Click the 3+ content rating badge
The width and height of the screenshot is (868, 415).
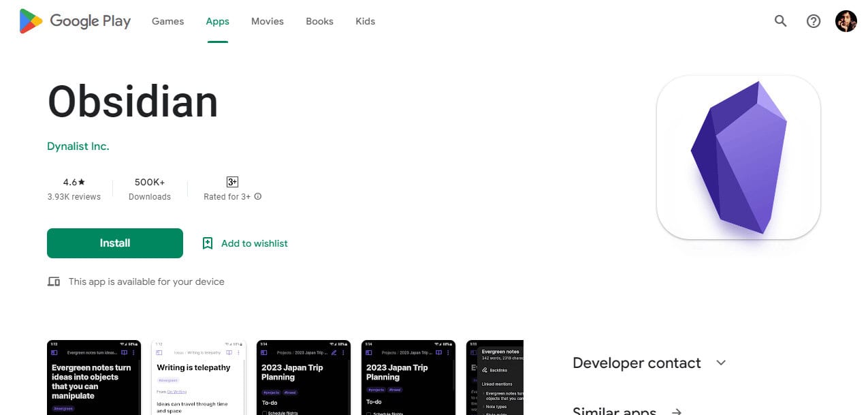click(232, 182)
